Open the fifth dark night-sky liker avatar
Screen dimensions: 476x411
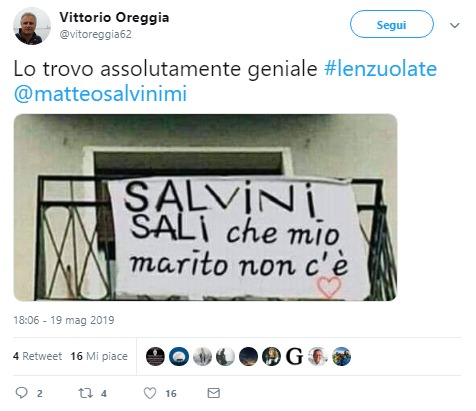(x=248, y=356)
